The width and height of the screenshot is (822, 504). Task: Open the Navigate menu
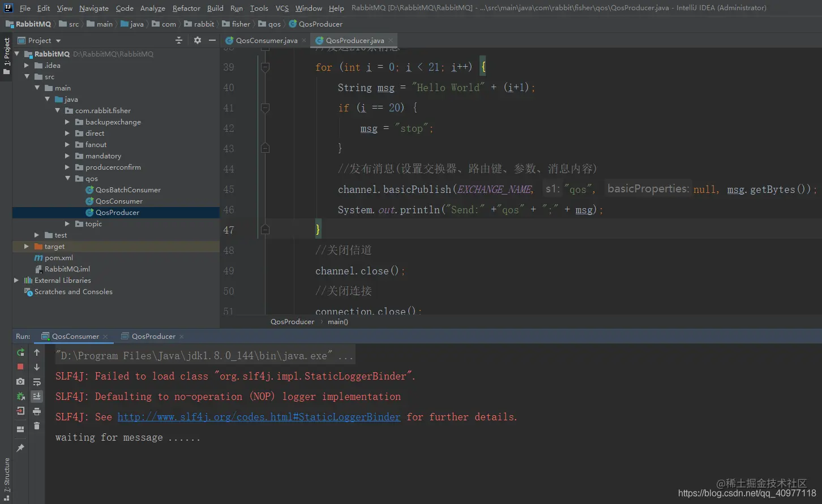[94, 8]
